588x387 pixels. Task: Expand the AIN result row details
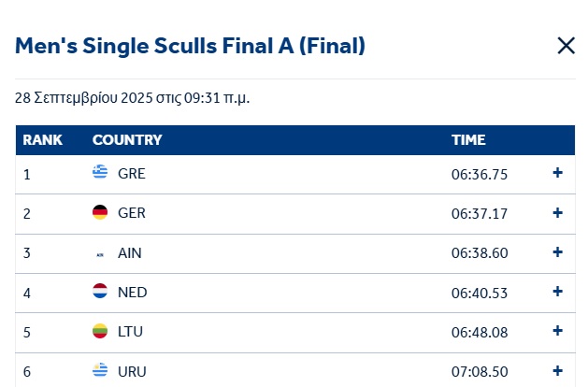coord(558,252)
